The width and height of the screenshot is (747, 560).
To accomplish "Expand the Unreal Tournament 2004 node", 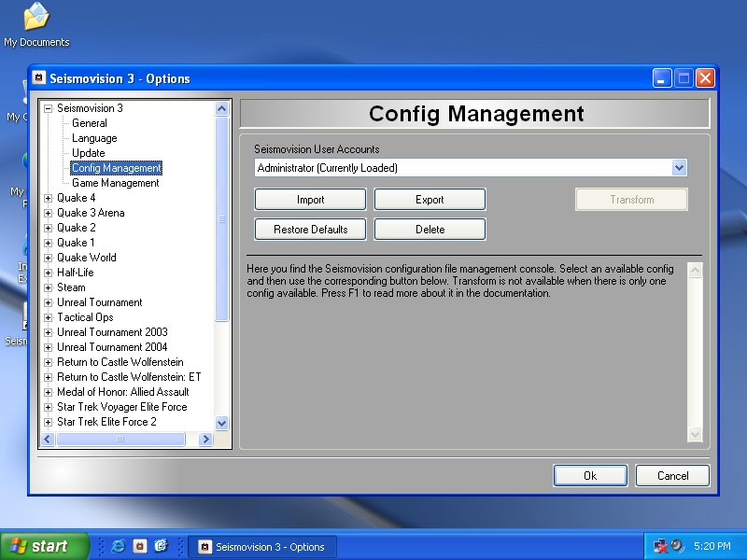I will pyautogui.click(x=49, y=347).
